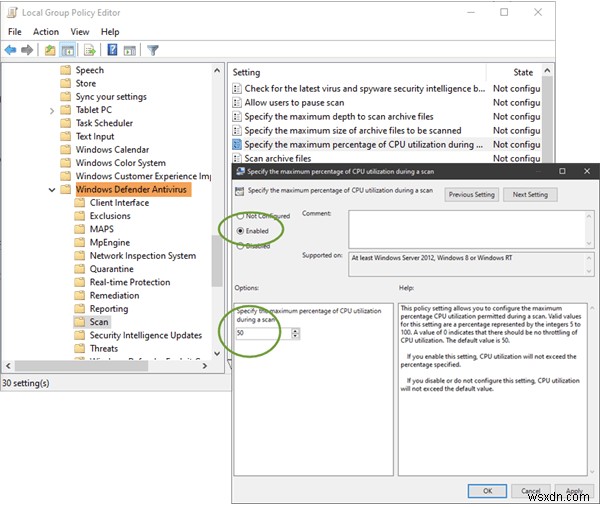Click the Back arrow toolbar icon
The height and width of the screenshot is (507, 601).
tap(10, 50)
